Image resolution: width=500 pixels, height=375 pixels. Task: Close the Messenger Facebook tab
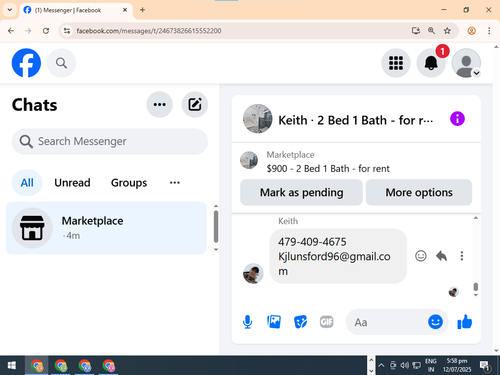coord(125,10)
